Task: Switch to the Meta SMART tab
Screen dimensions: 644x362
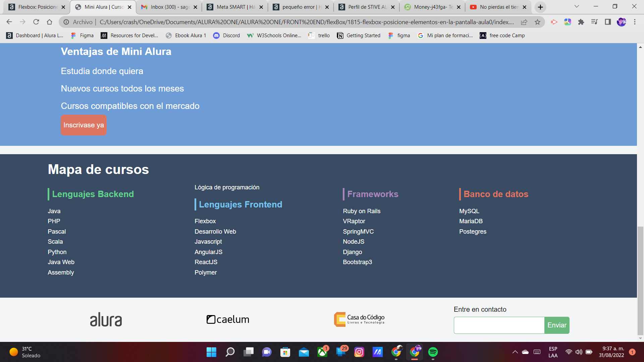Action: tap(236, 7)
